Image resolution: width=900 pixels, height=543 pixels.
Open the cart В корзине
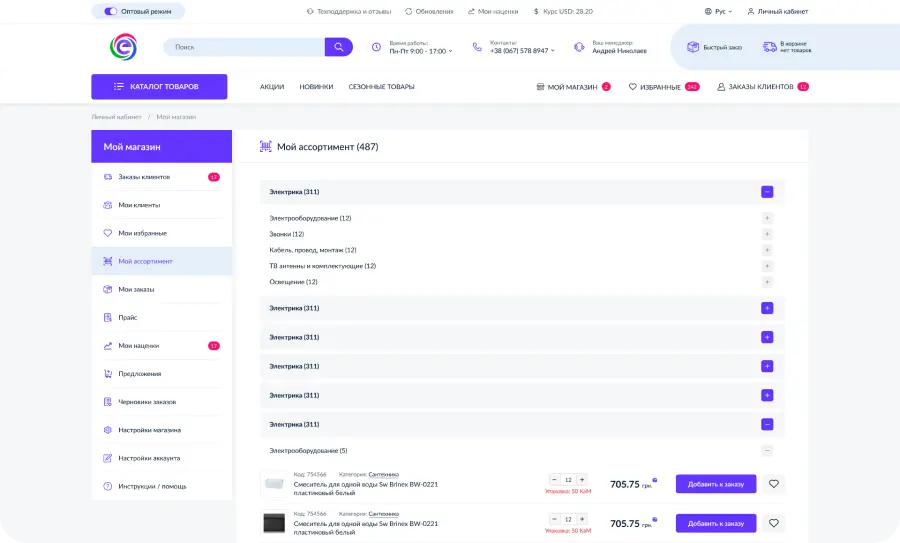[x=787, y=47]
